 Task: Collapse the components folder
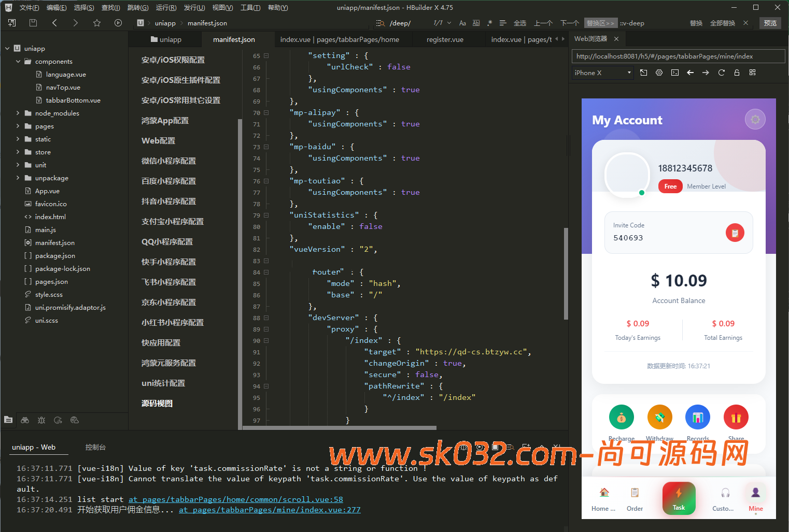coord(17,61)
